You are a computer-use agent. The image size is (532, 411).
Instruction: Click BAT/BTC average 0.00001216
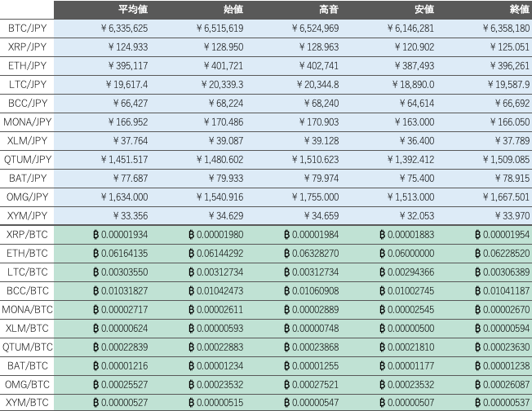coord(121,365)
